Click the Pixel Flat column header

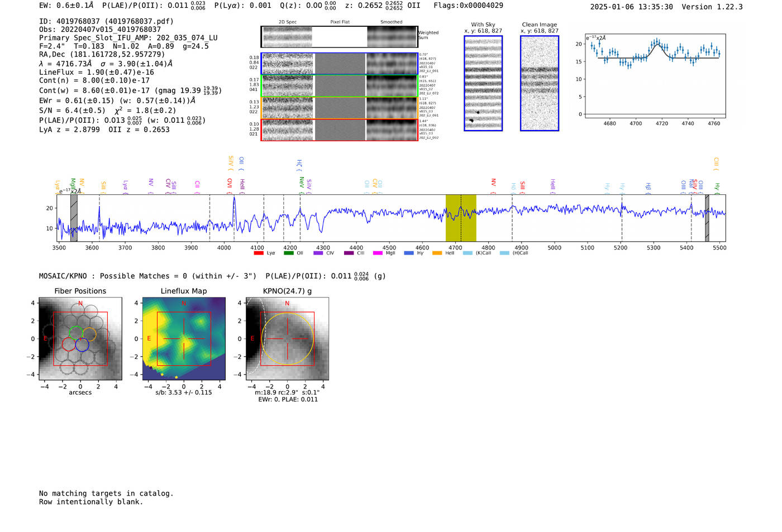click(340, 22)
